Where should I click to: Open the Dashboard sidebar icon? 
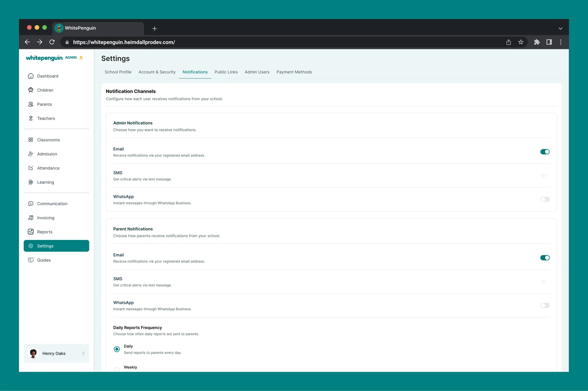pyautogui.click(x=31, y=76)
